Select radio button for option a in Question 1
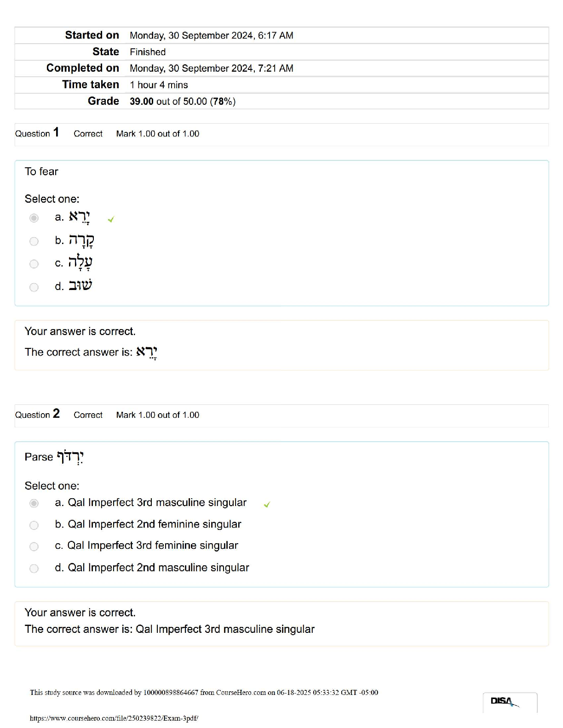Viewport: 563px width, 728px height. point(34,218)
